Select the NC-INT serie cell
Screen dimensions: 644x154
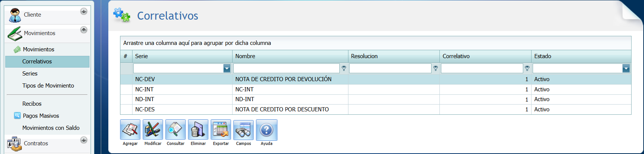point(182,89)
